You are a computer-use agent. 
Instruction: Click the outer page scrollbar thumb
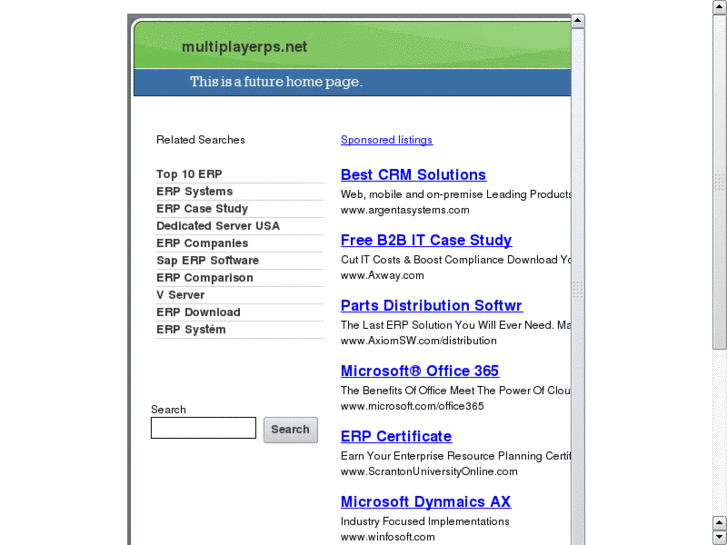719,182
